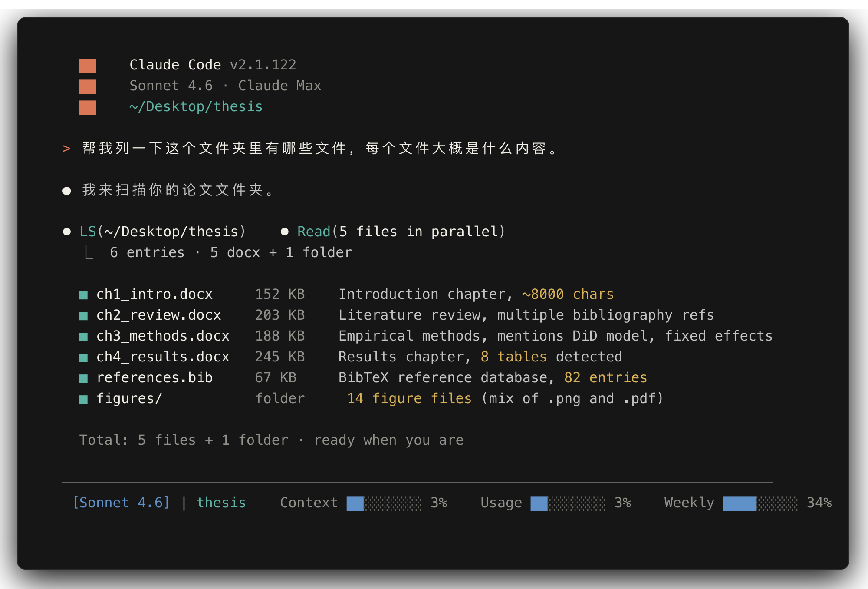868x589 pixels.
Task: Click the orange logo block beside Claude Code
Action: click(88, 66)
